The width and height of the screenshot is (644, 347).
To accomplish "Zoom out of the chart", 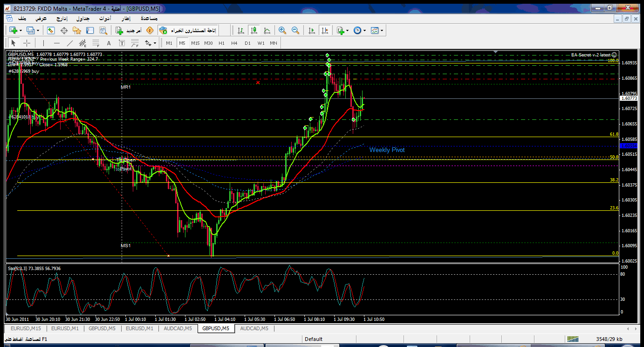I will (295, 30).
